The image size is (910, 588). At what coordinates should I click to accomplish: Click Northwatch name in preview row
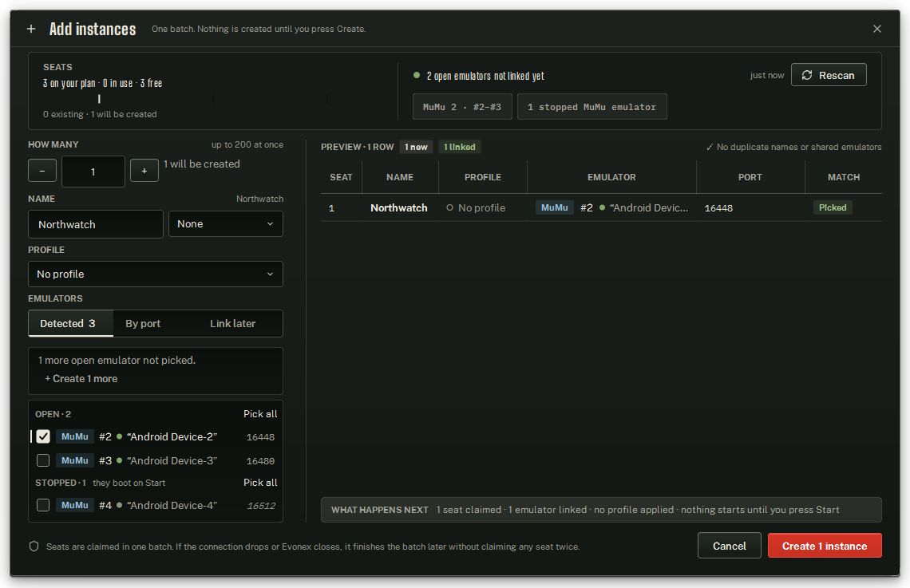click(x=398, y=207)
